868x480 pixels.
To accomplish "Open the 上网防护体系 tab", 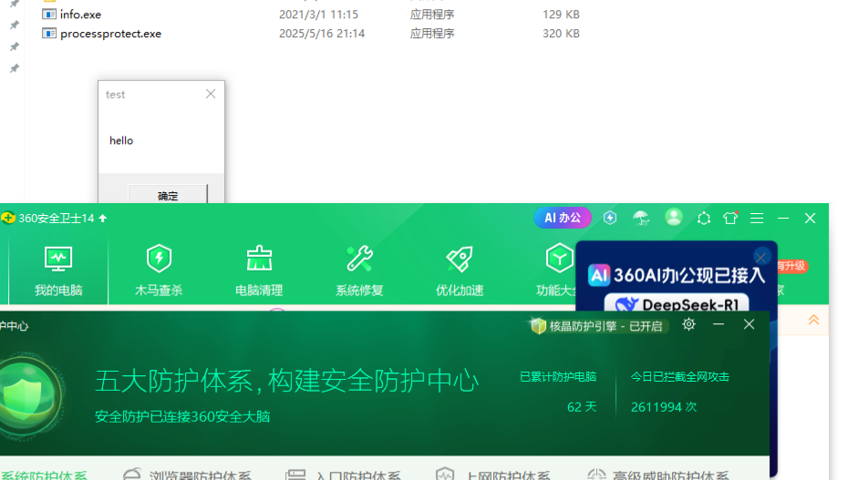I will 492,475.
